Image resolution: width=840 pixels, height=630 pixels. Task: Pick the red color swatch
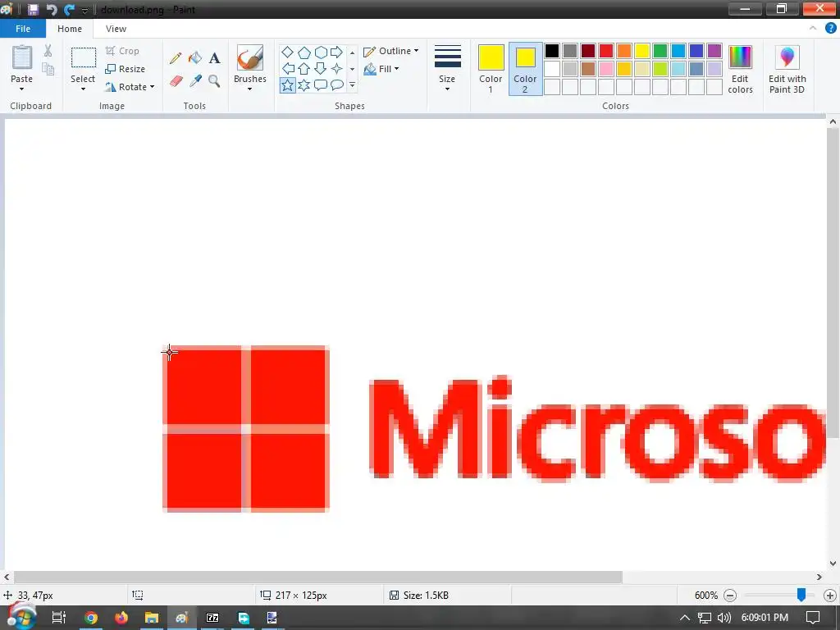coord(606,51)
